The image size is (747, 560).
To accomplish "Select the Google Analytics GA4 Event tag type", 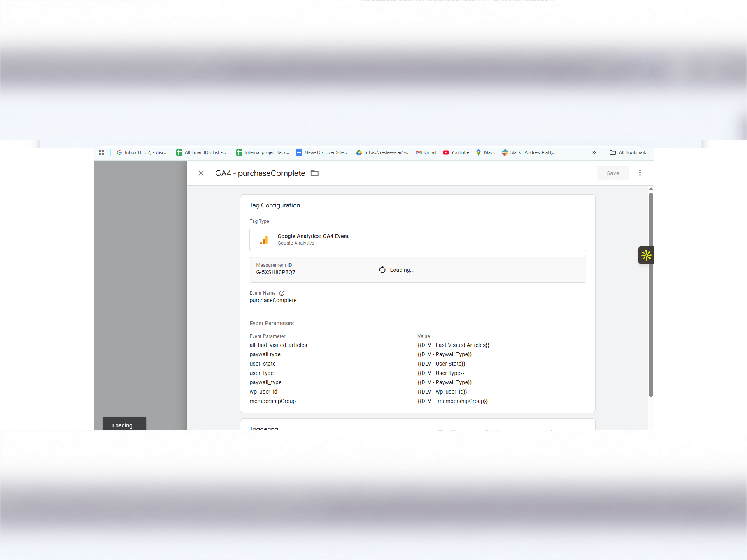I will click(418, 240).
